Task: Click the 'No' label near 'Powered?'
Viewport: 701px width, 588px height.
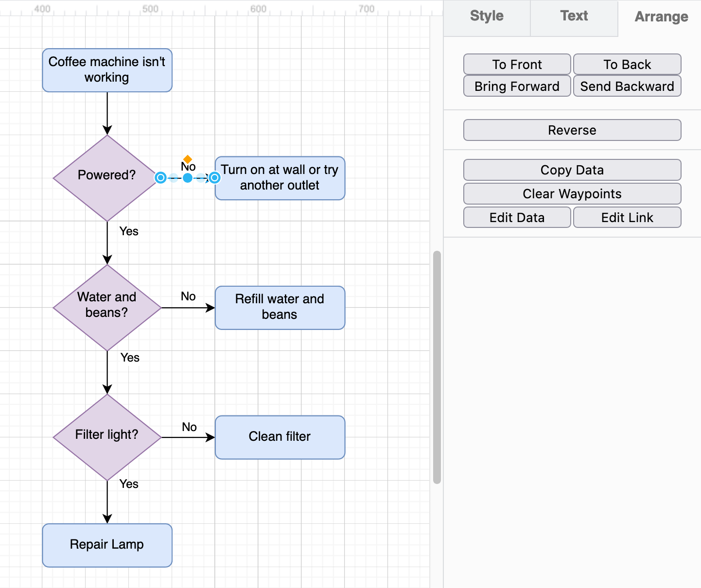Action: coord(188,167)
